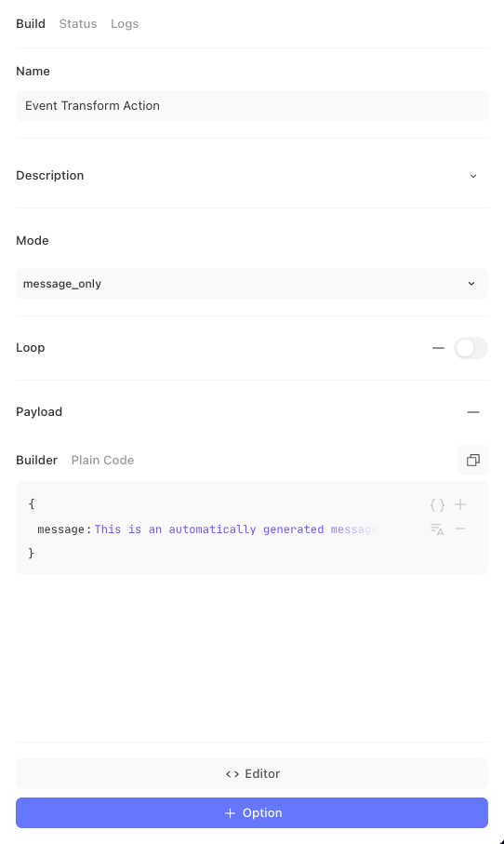Switch to the Status tab

tap(78, 23)
